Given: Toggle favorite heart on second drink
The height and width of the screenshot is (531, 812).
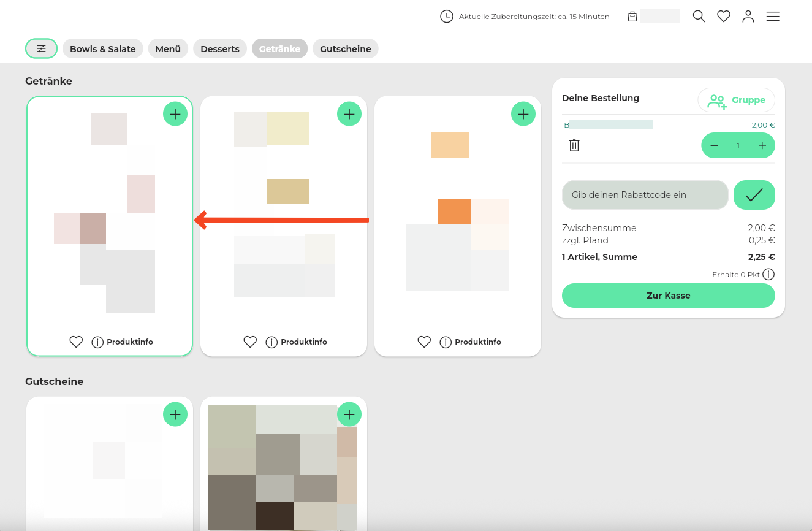Looking at the screenshot, I should click(250, 342).
